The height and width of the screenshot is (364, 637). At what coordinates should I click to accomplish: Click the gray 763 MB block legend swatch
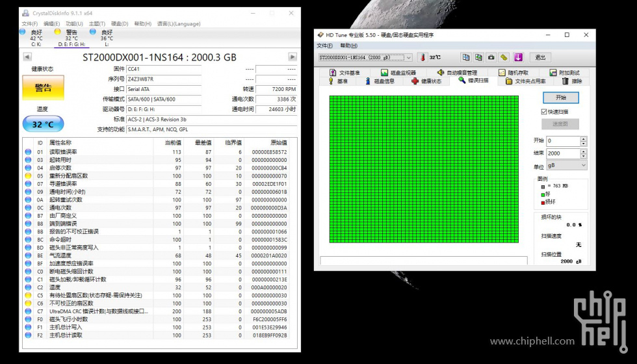pos(543,187)
